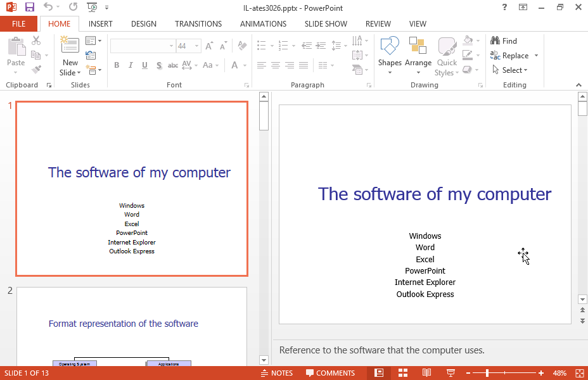588x380 pixels.
Task: Click the Replace button
Action: [x=509, y=56]
